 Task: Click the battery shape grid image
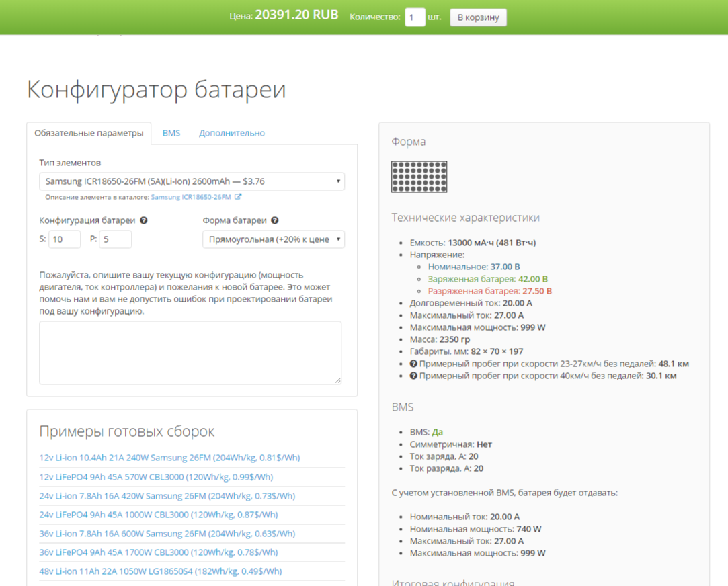[419, 177]
